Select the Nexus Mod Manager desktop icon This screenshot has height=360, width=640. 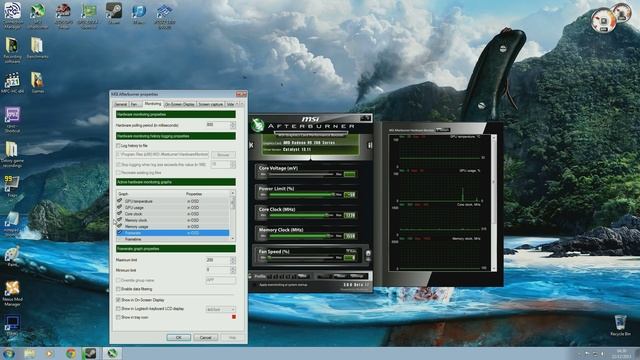tap(12, 293)
